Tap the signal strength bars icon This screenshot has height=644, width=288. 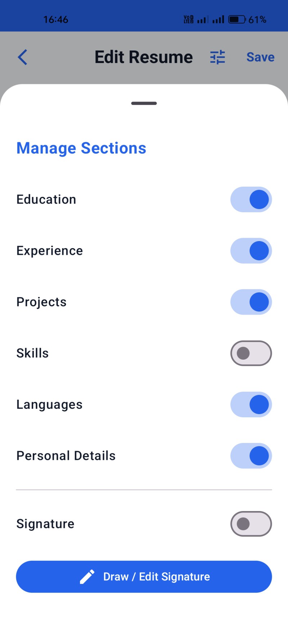click(x=218, y=19)
